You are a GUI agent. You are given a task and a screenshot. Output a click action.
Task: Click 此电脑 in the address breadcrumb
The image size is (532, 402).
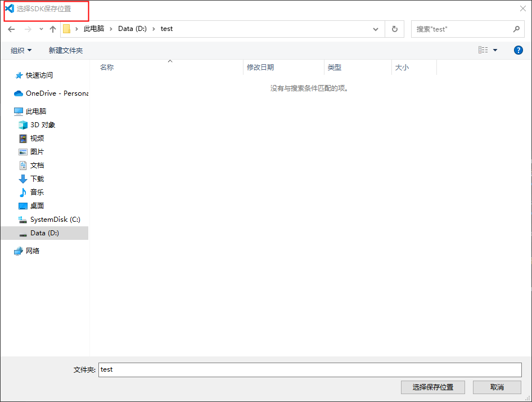(x=93, y=29)
